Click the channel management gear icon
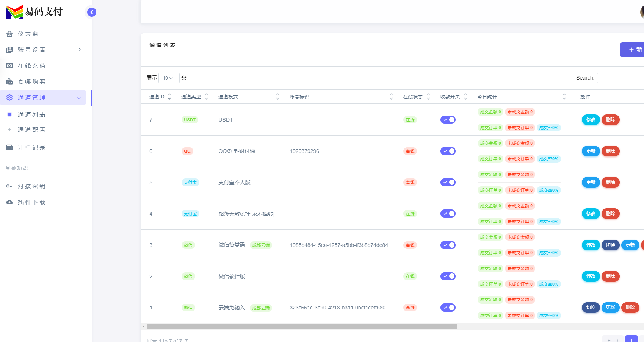 tap(9, 97)
